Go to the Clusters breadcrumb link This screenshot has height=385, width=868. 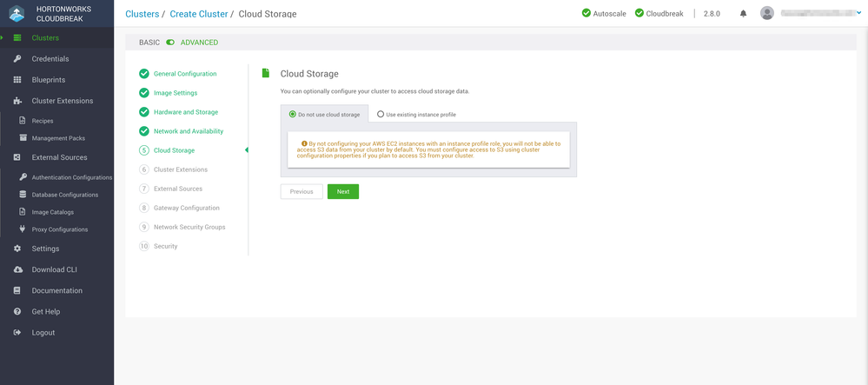coord(142,14)
